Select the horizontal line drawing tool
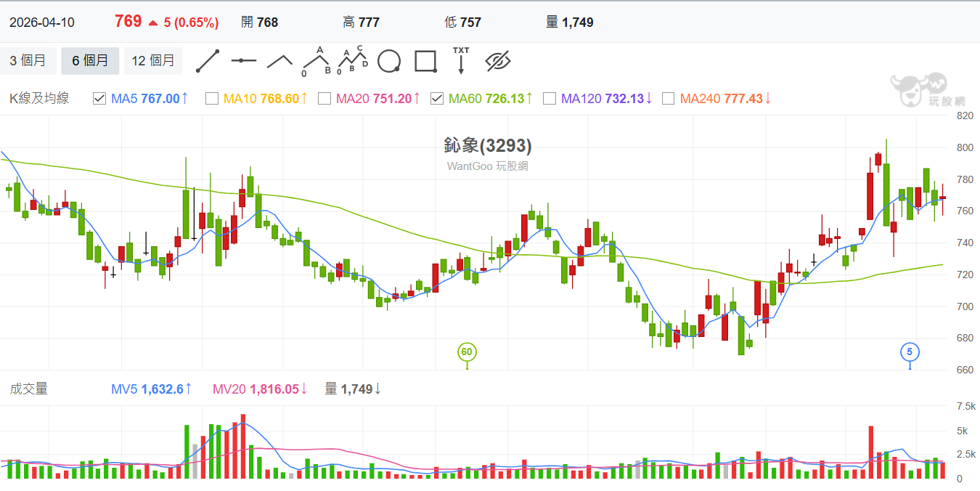Screen dimensions: 980x491 pos(244,61)
